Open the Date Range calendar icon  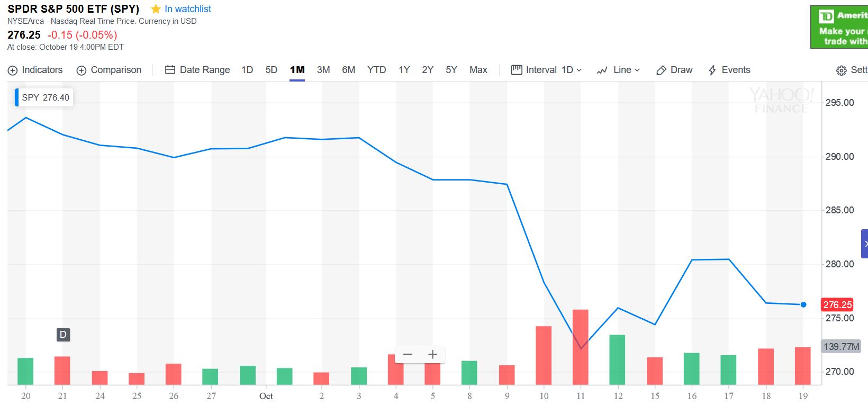pos(170,70)
